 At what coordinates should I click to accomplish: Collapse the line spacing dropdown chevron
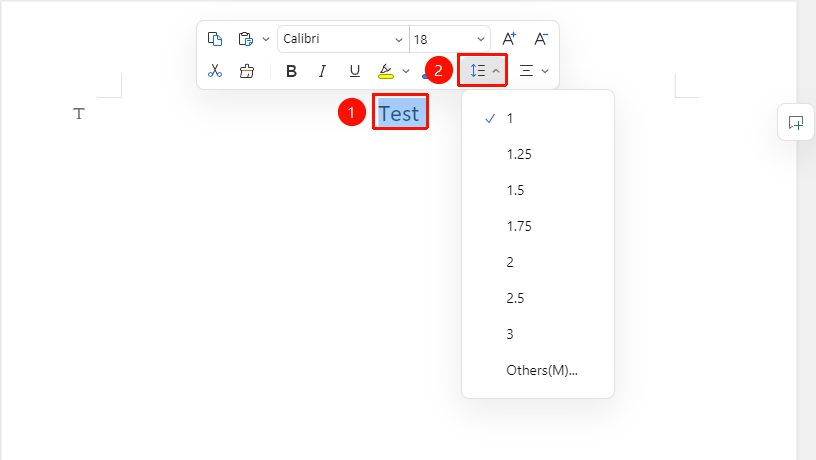click(496, 71)
